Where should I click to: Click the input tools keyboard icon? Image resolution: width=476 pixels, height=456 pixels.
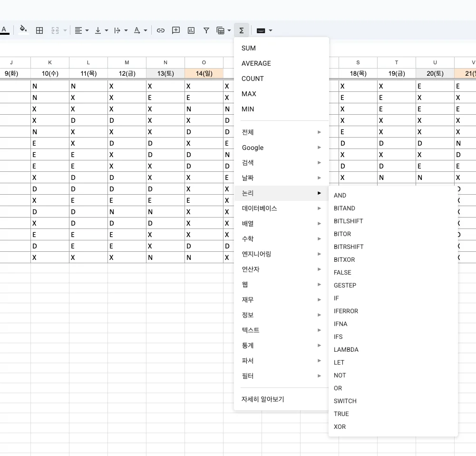[261, 30]
